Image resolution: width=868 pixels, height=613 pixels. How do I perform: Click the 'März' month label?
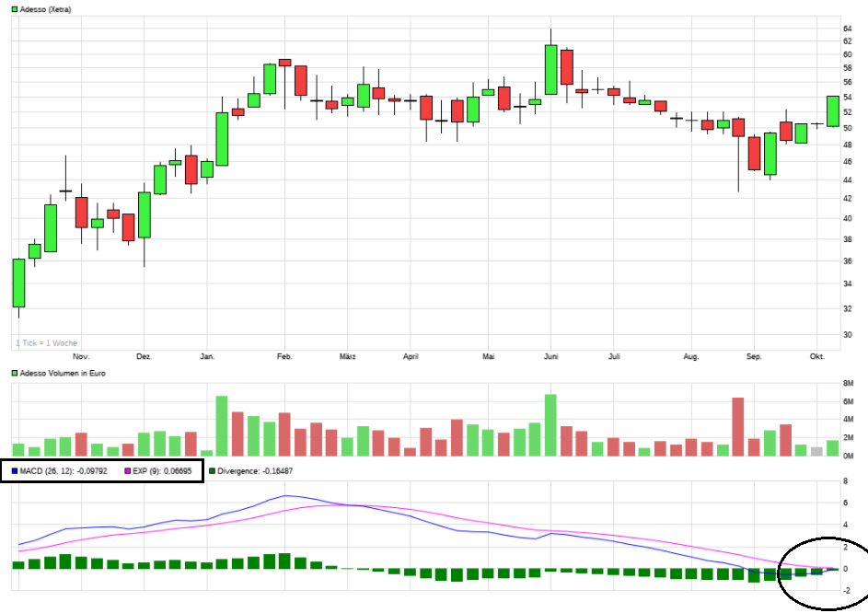(348, 356)
